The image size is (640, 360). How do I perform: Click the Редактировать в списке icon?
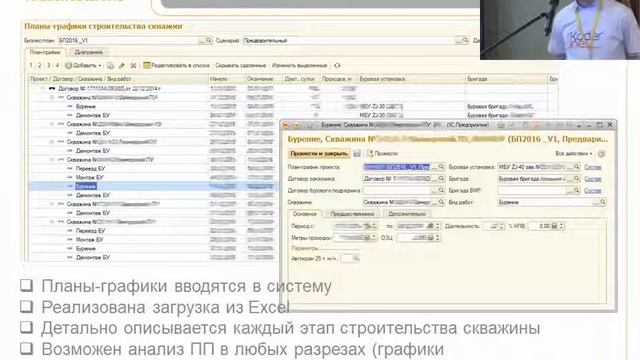pyautogui.click(x=147, y=65)
